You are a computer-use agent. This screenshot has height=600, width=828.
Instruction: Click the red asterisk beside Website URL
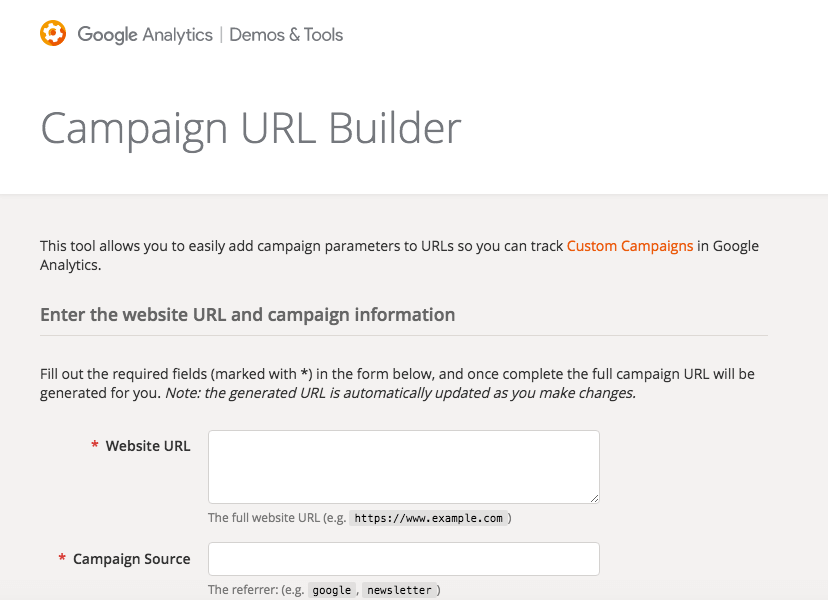[x=93, y=446]
